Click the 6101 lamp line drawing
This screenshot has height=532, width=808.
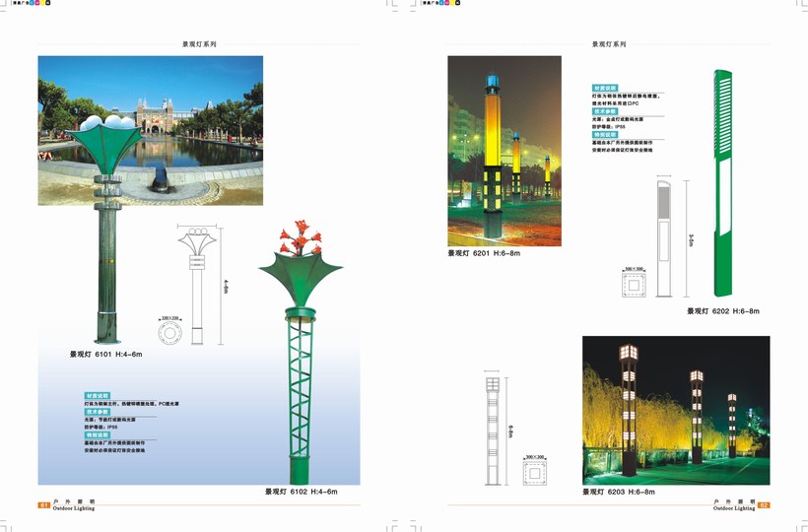pos(197,286)
